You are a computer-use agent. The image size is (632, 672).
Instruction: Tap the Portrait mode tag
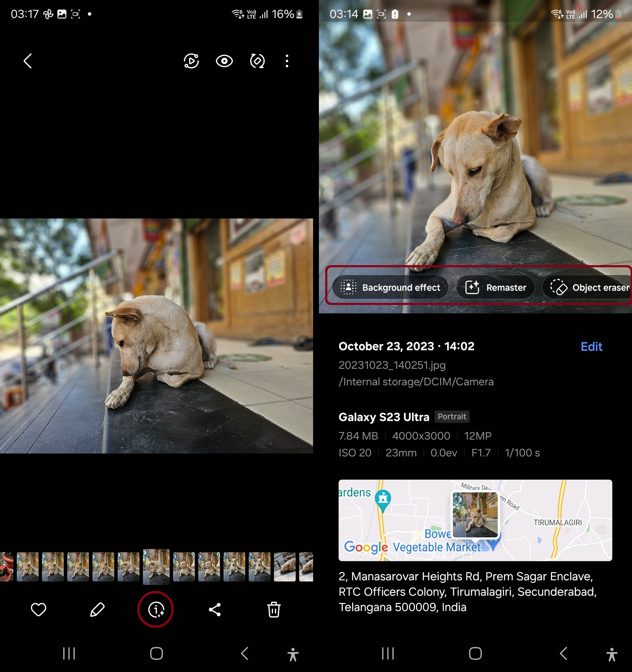[452, 416]
